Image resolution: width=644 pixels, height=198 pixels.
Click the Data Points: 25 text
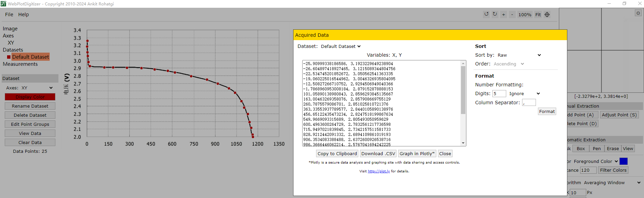pyautogui.click(x=30, y=151)
